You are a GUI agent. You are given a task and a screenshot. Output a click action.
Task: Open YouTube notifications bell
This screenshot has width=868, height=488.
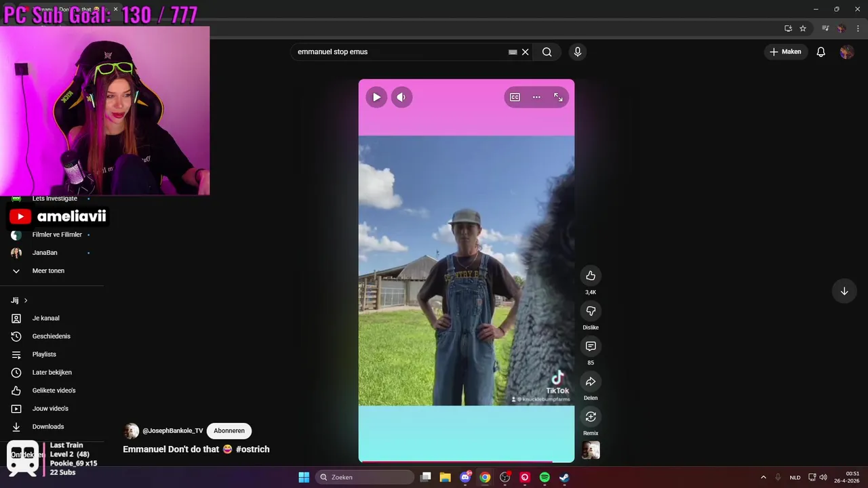point(821,52)
